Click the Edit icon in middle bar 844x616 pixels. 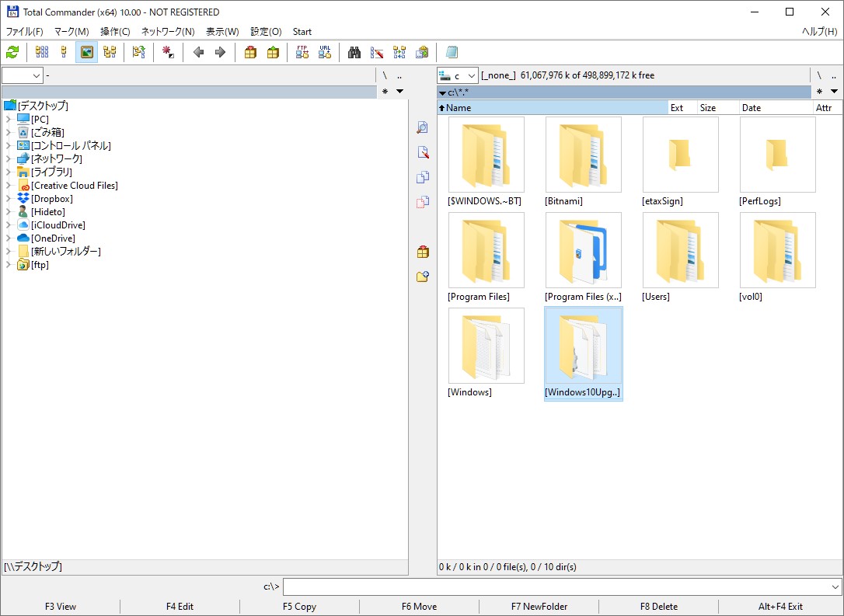pyautogui.click(x=423, y=152)
